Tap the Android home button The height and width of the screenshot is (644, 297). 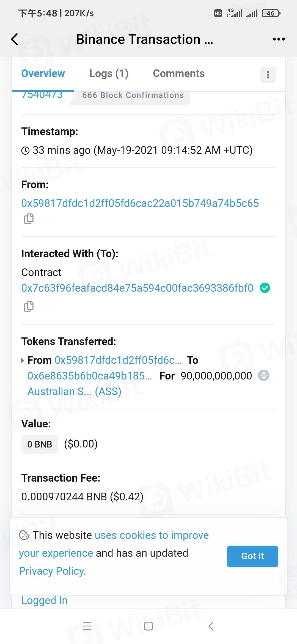click(148, 626)
